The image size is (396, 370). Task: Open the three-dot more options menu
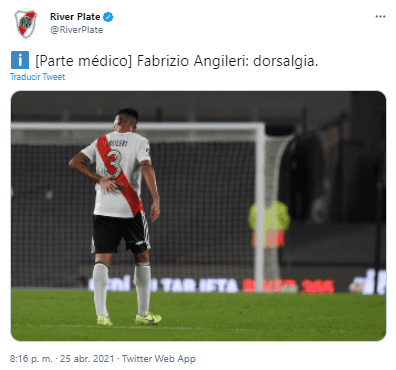point(380,17)
